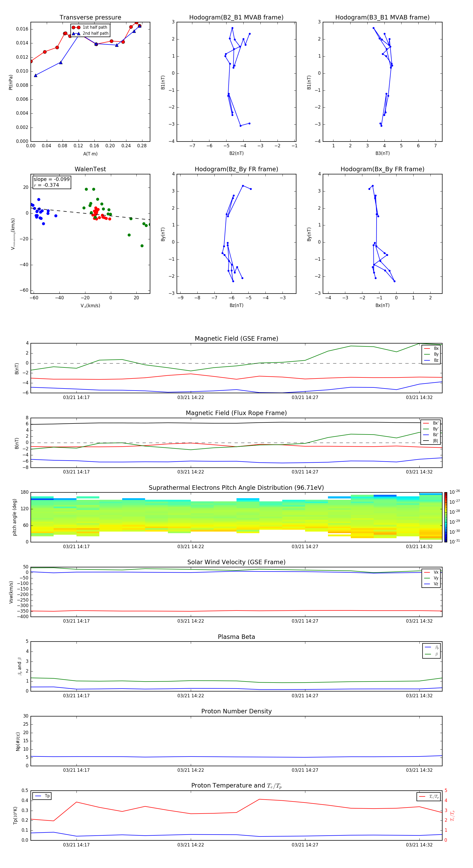The width and height of the screenshot is (473, 868).
Task: Click 'Vsw(km/s)' axis label
Action: pos(11,592)
